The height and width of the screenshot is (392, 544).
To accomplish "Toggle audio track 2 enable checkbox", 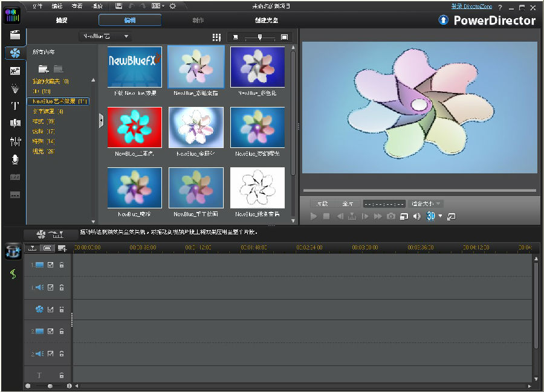I will coord(51,353).
